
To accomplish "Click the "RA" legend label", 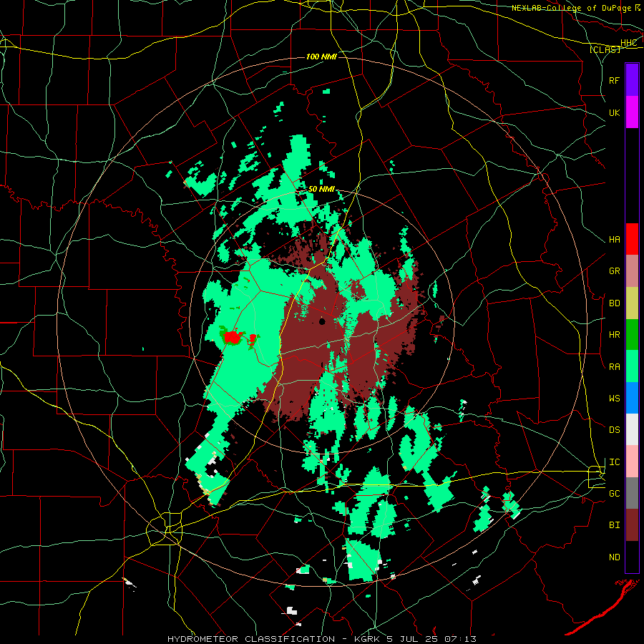I will (614, 367).
